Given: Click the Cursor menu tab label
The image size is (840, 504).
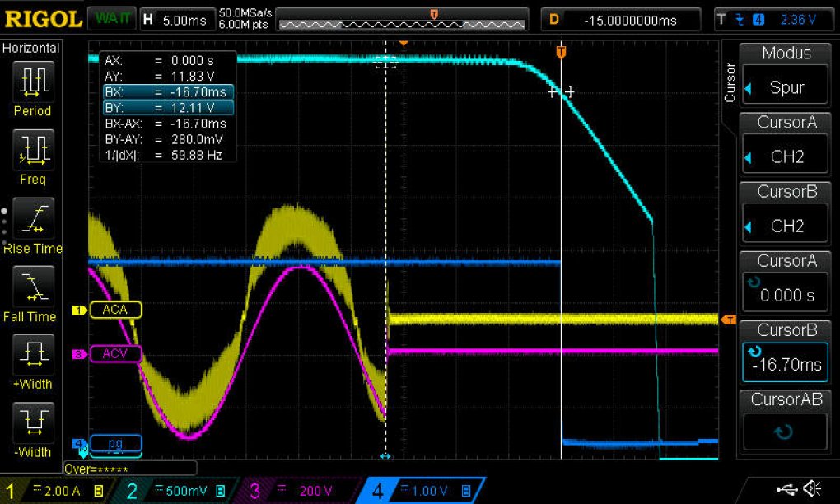Looking at the screenshot, I should click(730, 83).
